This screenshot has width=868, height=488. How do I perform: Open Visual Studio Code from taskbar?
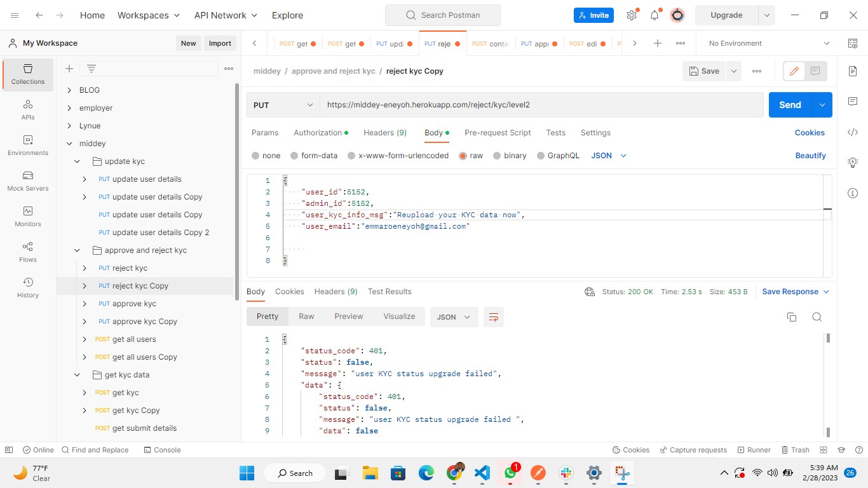[x=482, y=473]
